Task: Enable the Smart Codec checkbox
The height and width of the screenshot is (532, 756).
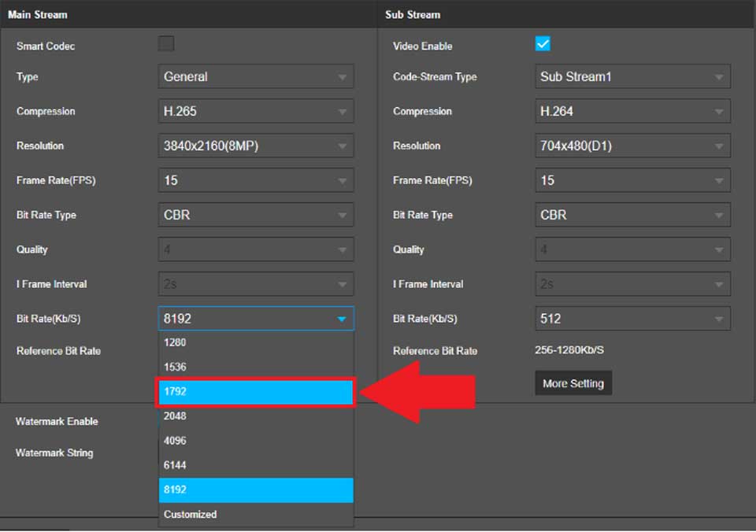Action: [166, 44]
